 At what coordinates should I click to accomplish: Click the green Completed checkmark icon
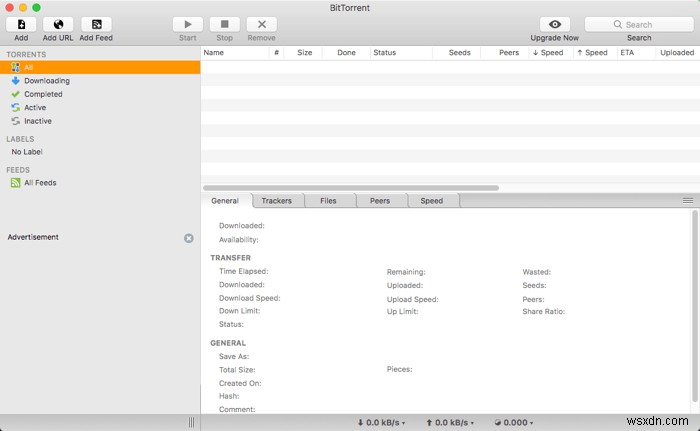point(16,94)
